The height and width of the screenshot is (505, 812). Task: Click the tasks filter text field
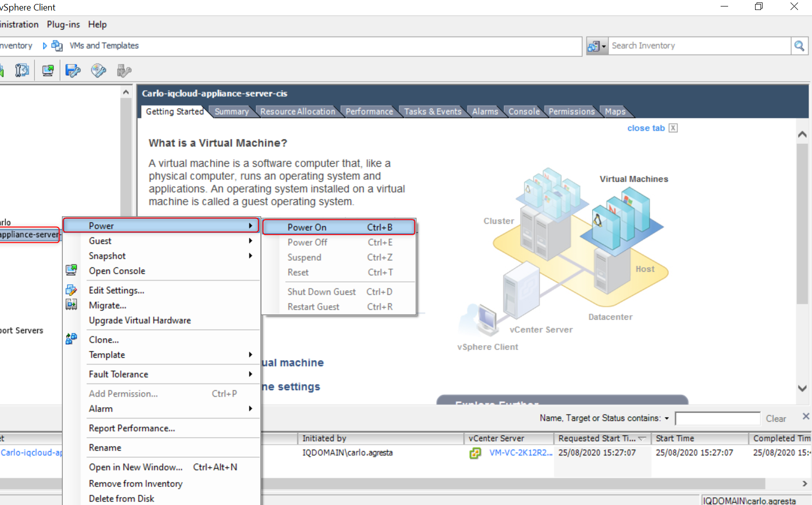(x=718, y=418)
